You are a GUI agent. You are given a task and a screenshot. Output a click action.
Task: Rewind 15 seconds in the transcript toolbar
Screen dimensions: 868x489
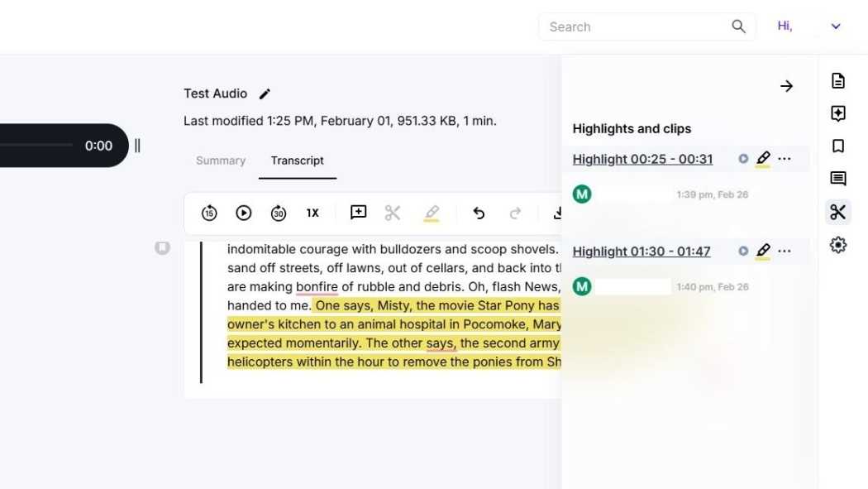pyautogui.click(x=209, y=213)
